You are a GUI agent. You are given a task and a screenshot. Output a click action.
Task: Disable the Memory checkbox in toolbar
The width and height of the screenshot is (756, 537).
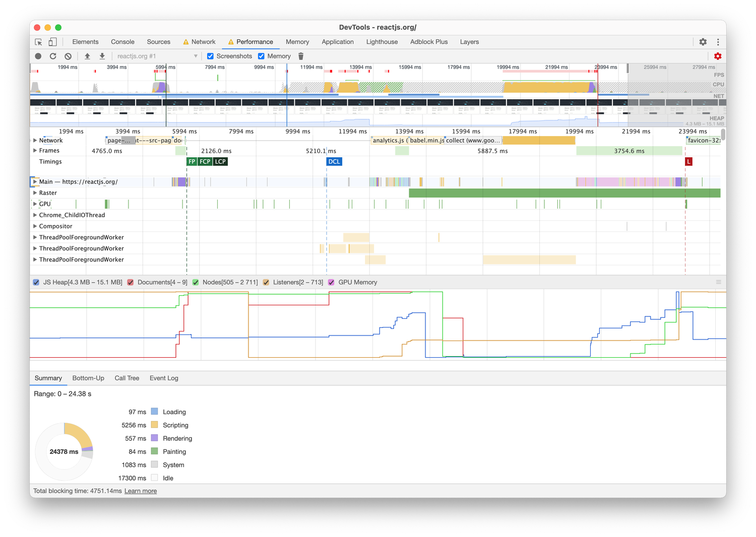(261, 56)
